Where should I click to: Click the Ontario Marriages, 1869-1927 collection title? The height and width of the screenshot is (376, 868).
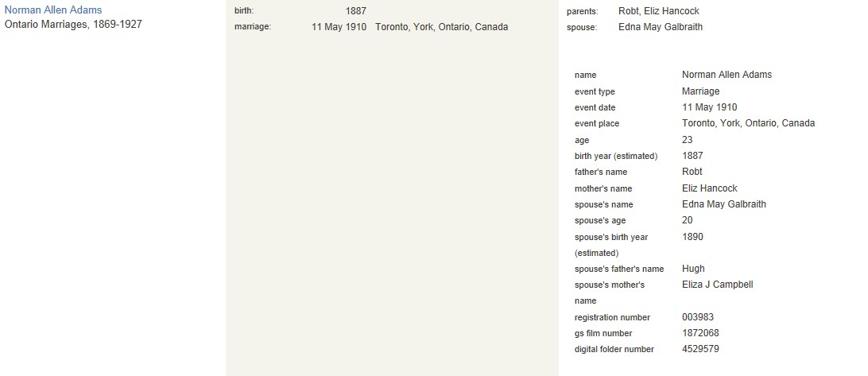pyautogui.click(x=73, y=25)
